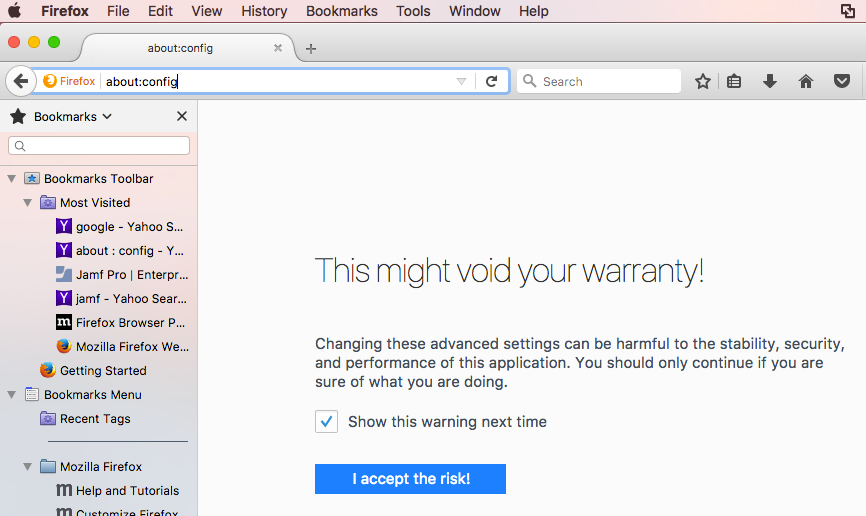Screen dimensions: 866x516
Task: Bookmark this page with the star icon
Action: 703,81
